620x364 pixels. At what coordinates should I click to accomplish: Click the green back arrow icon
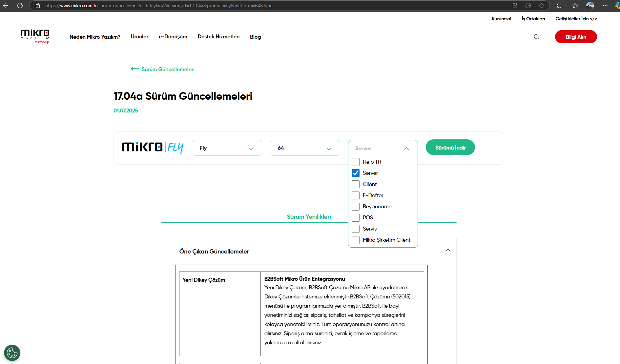coord(134,69)
